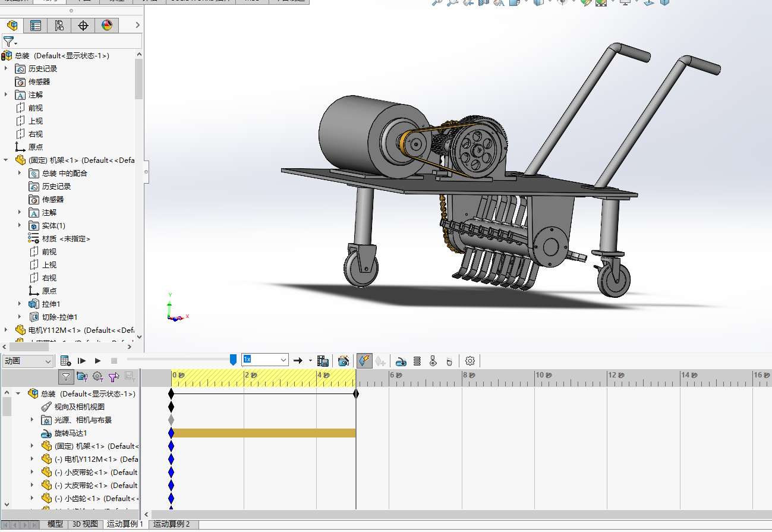772x532 pixels.
Task: Click the animation playback time slider handle
Action: pyautogui.click(x=233, y=360)
